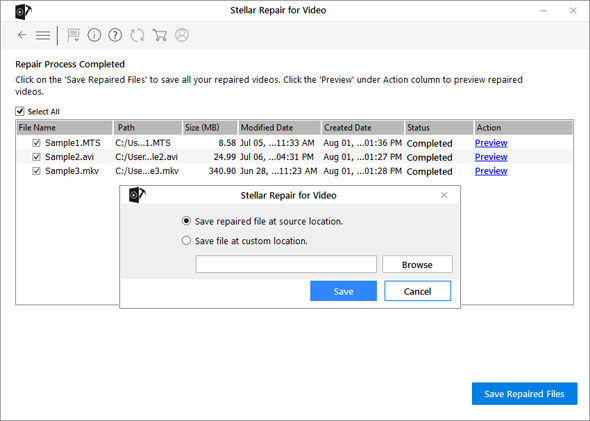
Task: Select the Sample2.avi file name
Action: [69, 157]
